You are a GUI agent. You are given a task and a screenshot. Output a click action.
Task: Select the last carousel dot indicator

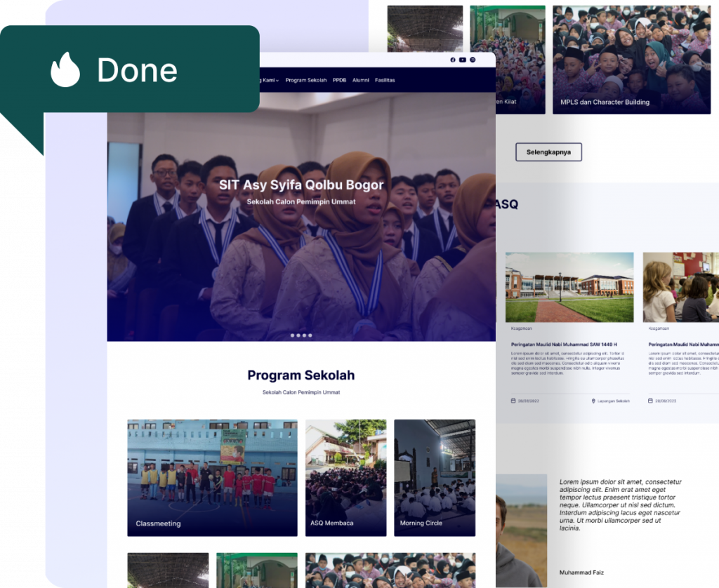[x=310, y=335]
